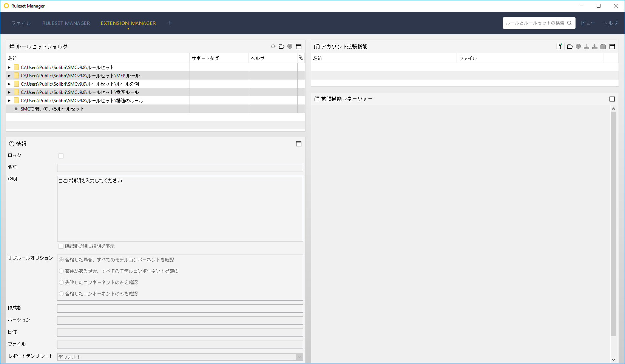Viewport: 625px width, 364px height.
Task: Expand the 意匠ルール folder
Action: pos(9,92)
